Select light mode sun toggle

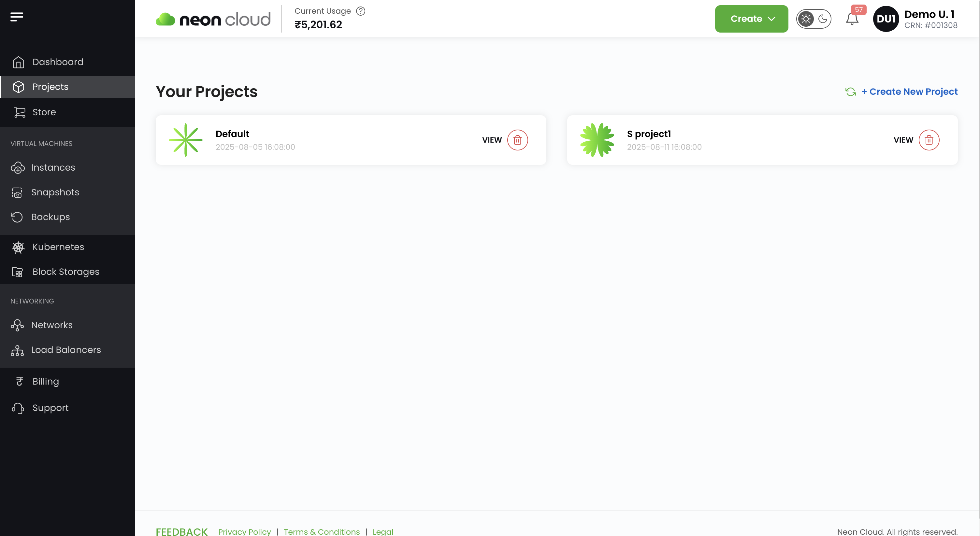point(805,19)
